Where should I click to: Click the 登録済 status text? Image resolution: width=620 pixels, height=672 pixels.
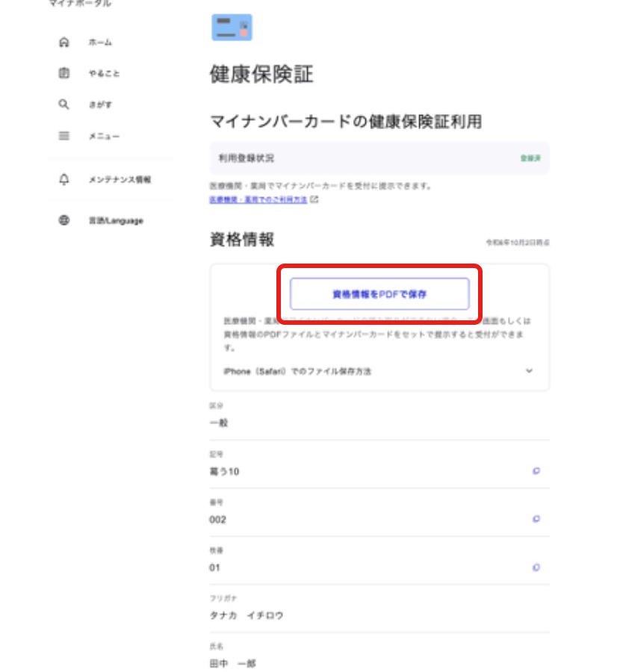[530, 159]
